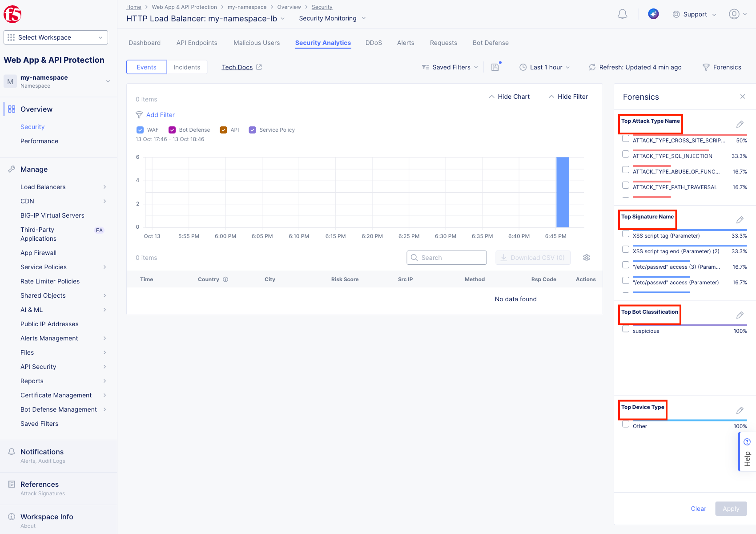Select the Incidents tab
Image resolution: width=756 pixels, height=534 pixels.
click(187, 67)
